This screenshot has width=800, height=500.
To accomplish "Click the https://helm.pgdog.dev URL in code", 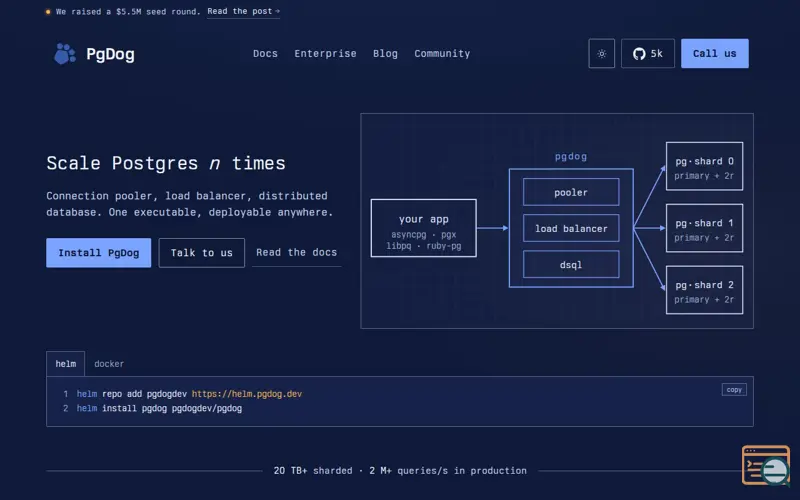I will (247, 394).
